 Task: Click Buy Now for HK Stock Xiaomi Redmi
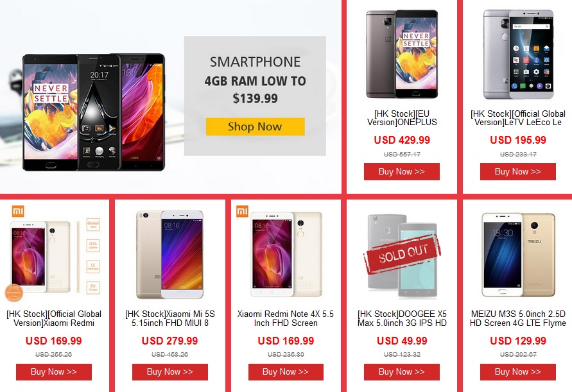point(54,371)
